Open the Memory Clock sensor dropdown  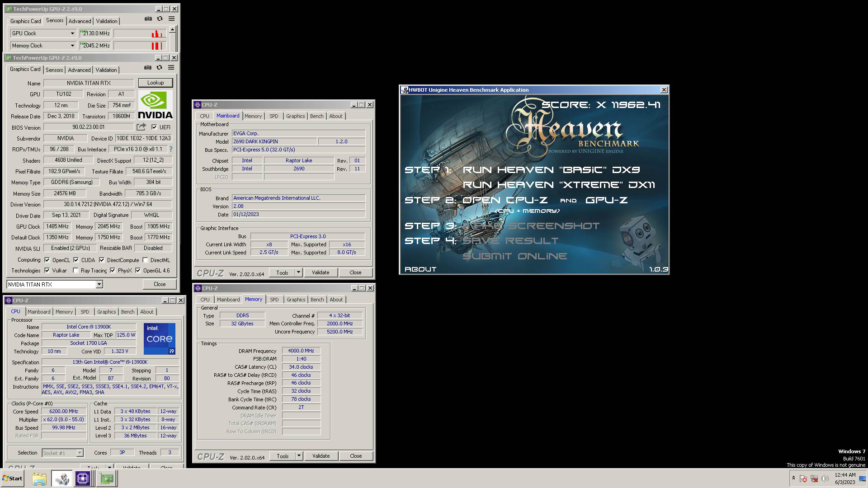tap(72, 46)
